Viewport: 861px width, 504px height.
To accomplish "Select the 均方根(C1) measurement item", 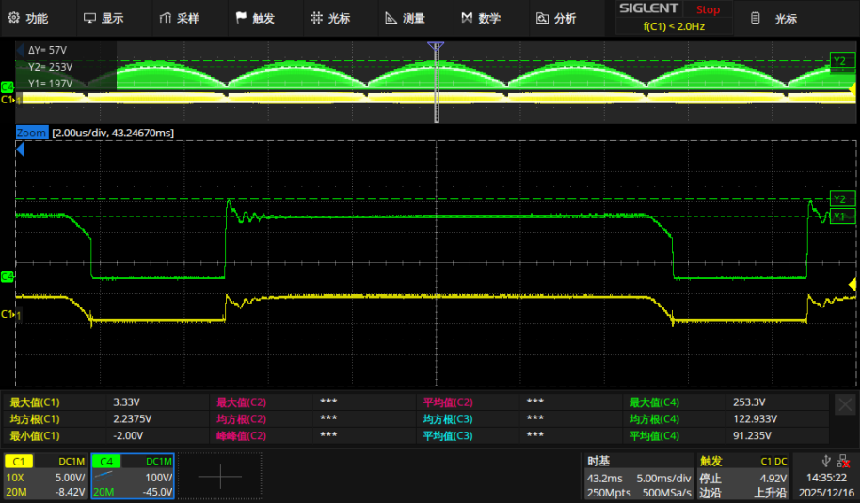I will click(35, 419).
